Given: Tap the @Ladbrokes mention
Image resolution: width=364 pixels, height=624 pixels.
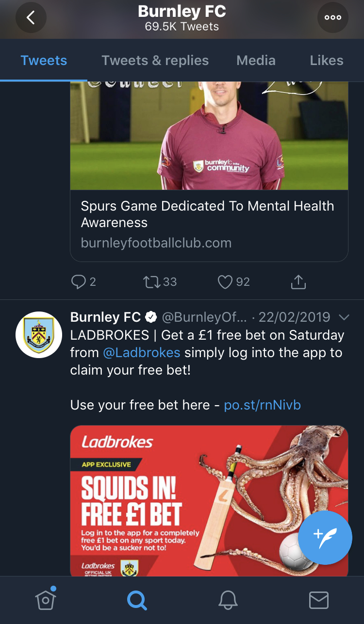Looking at the screenshot, I should (142, 353).
